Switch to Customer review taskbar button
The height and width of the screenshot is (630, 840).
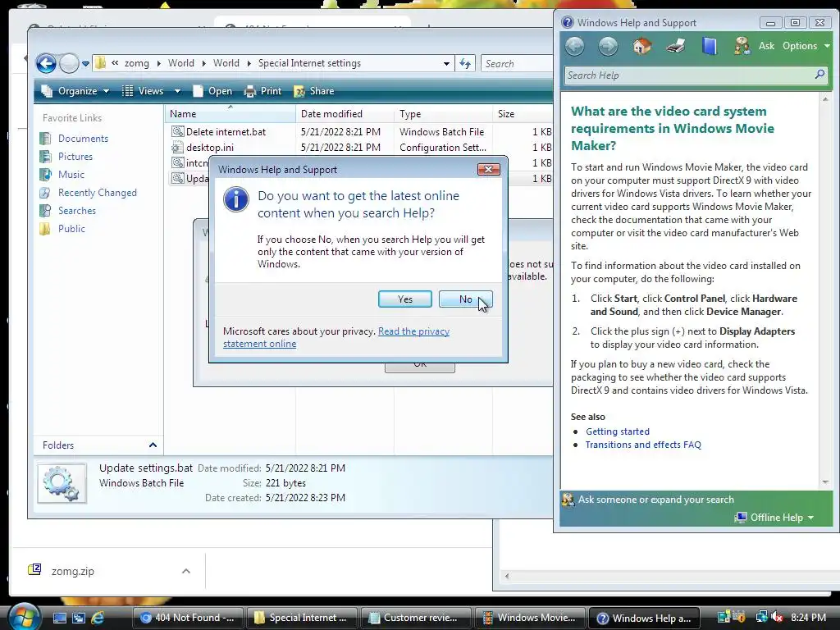(x=416, y=618)
